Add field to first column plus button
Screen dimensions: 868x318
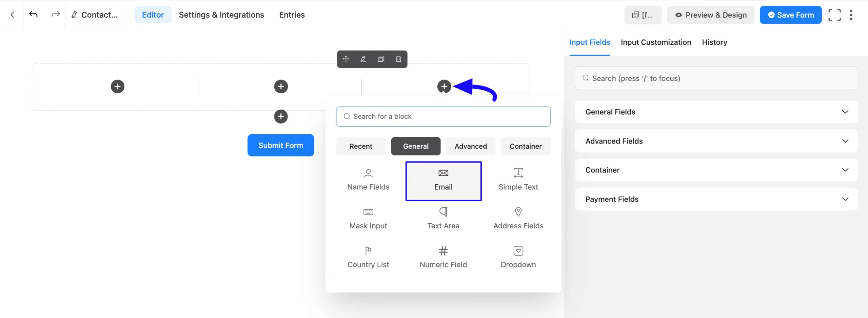click(x=118, y=86)
